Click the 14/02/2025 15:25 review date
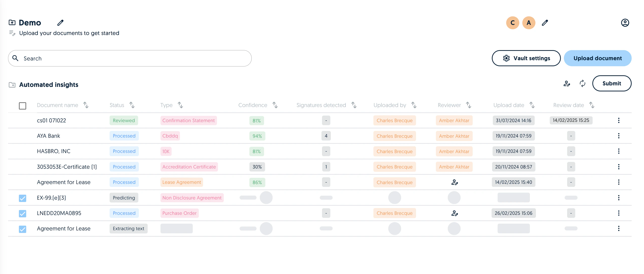This screenshot has height=274, width=644. click(571, 120)
